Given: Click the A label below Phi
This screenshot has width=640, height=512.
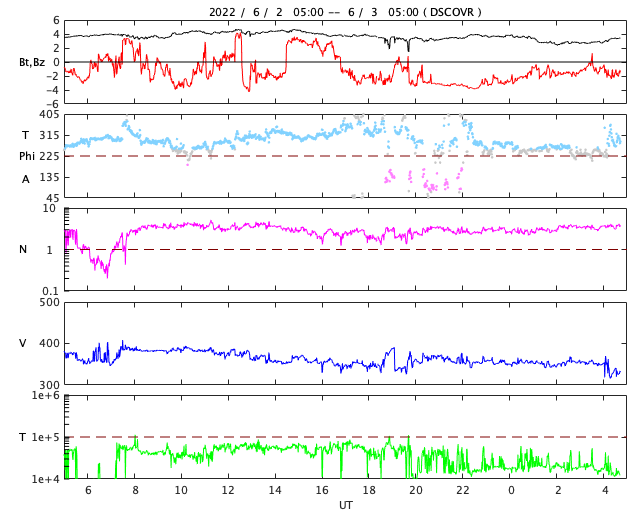Looking at the screenshot, I should 26,179.
